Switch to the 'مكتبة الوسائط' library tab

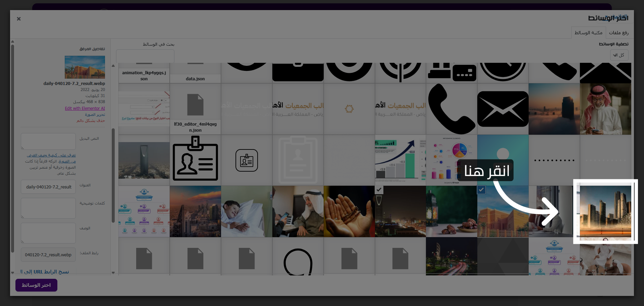click(x=588, y=33)
